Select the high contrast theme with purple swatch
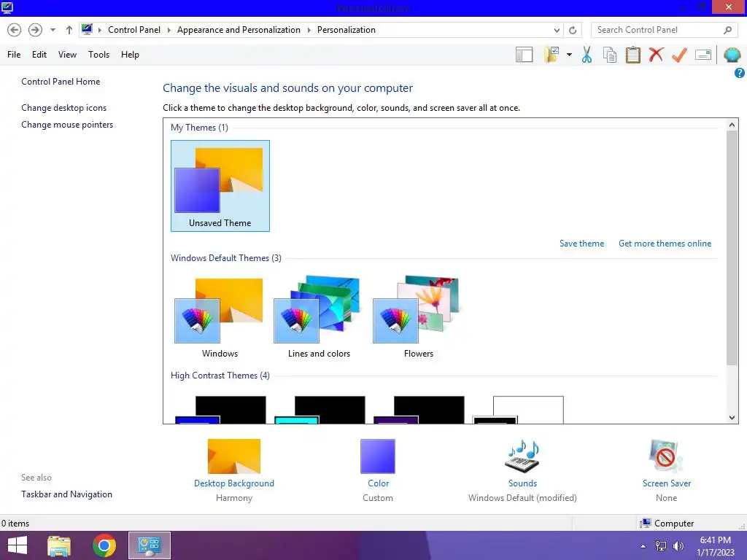Image resolution: width=747 pixels, height=560 pixels. 419,410
